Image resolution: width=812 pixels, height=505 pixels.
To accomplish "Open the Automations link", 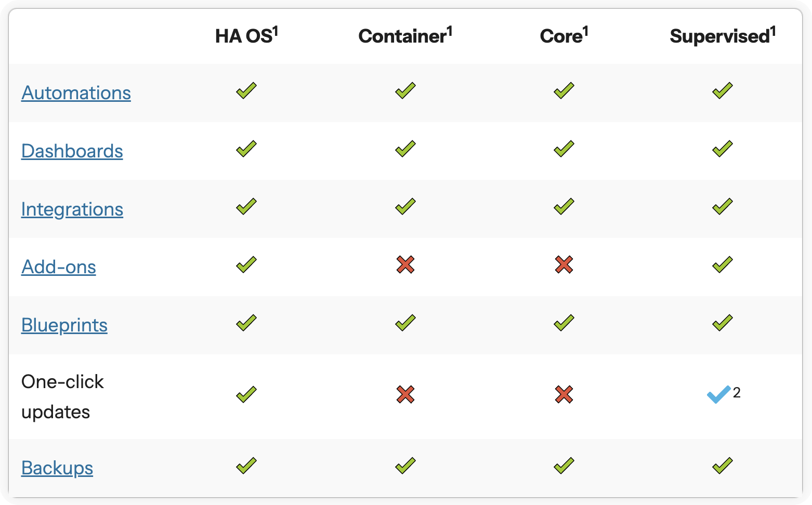I will (76, 93).
